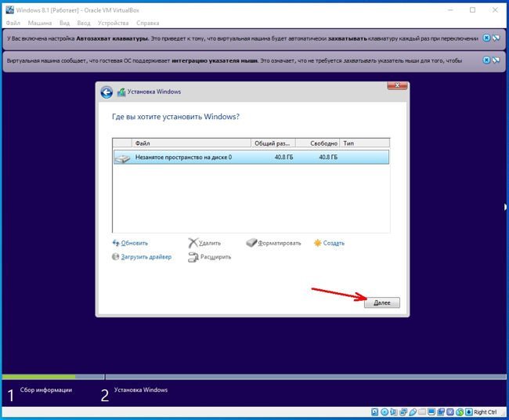Maximize the VirtualBox window
Image resolution: width=509 pixels, height=420 pixels.
473,9
